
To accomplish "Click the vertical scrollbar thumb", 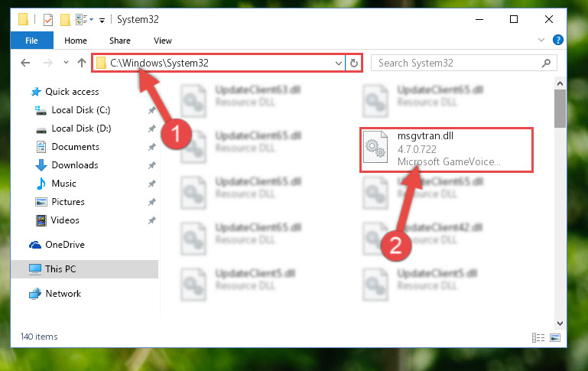I will coord(560,109).
